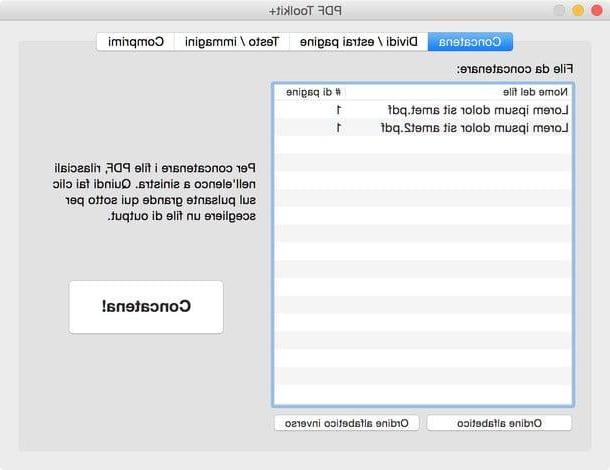Screen dimensions: 610x470
Task: Apply Ordine alfabetico inverso sorting
Action: click(347, 423)
